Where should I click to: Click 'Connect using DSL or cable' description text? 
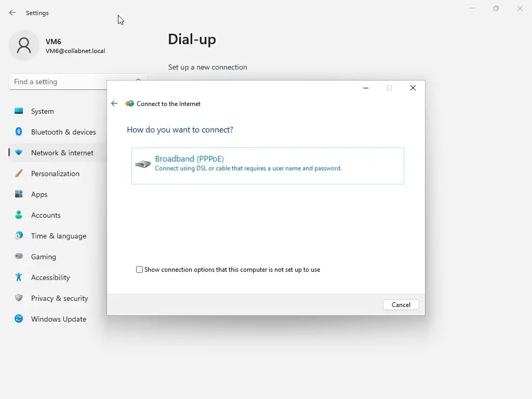click(248, 168)
